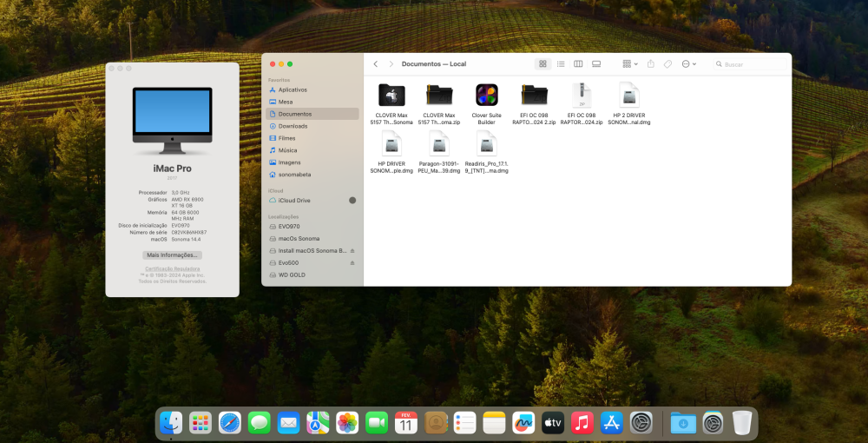Image resolution: width=868 pixels, height=443 pixels.
Task: Click Mais Informações button in iMac Pro window
Action: [x=172, y=255]
